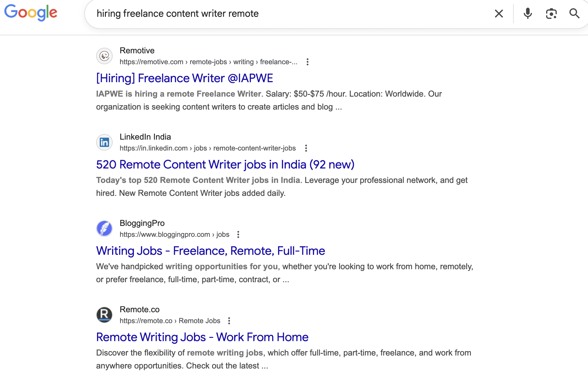Click the magnifying glass search button
The image size is (588, 390).
click(574, 14)
